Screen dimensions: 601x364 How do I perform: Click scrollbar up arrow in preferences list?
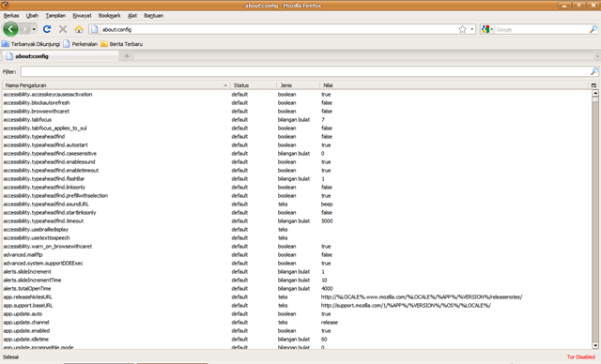coord(595,93)
